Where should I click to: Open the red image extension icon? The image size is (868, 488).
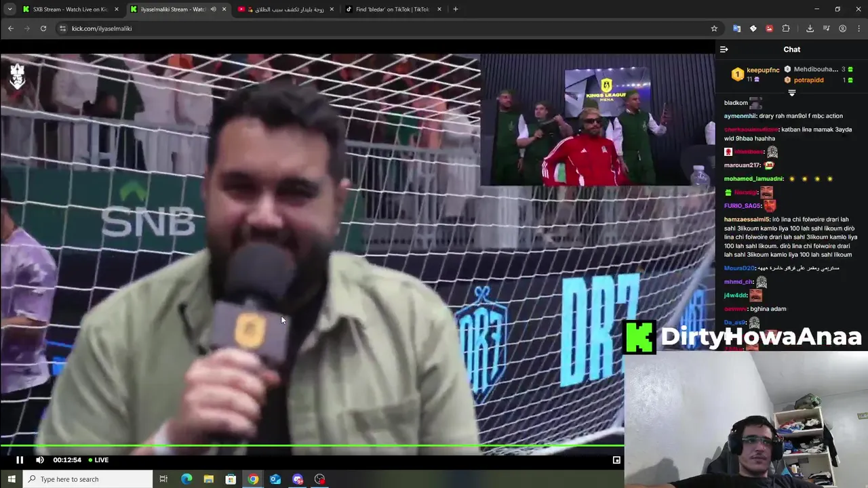pos(769,28)
